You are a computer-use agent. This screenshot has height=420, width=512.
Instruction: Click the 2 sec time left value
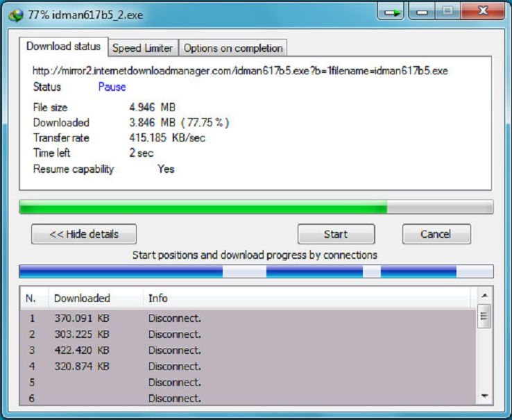click(142, 153)
